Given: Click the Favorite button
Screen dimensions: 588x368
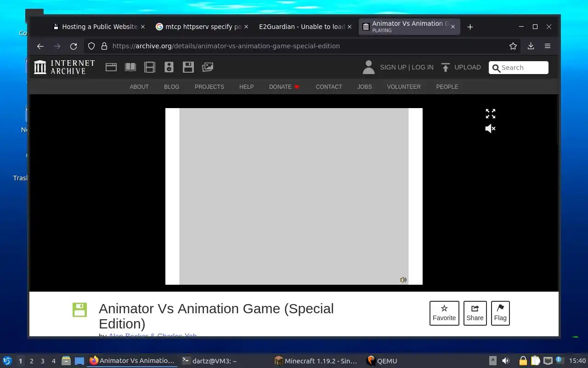Looking at the screenshot, I should (444, 313).
